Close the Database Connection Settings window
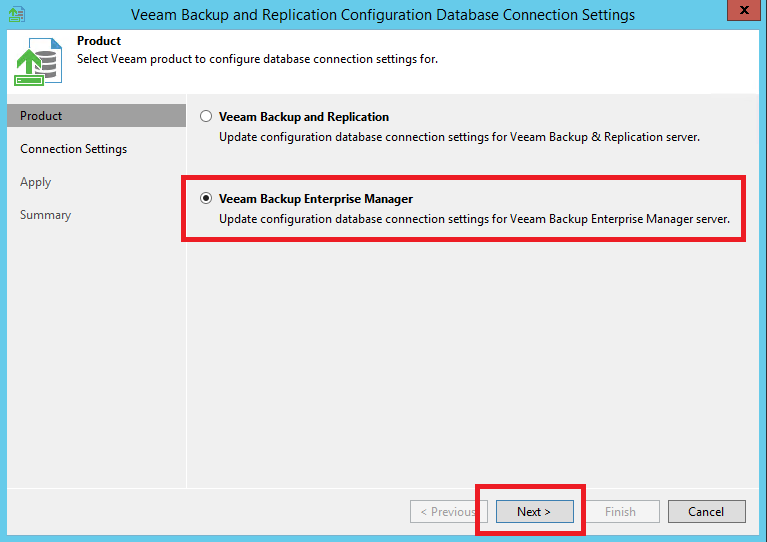The image size is (767, 542). pos(744,10)
